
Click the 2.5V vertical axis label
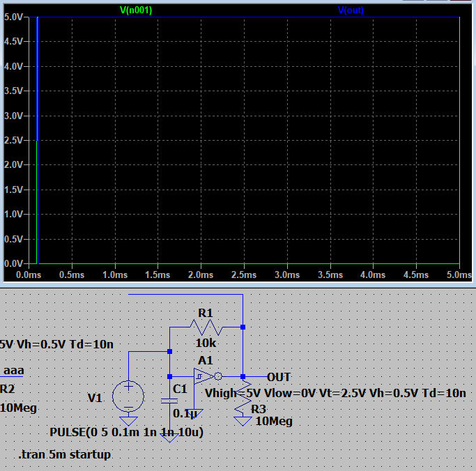point(13,141)
